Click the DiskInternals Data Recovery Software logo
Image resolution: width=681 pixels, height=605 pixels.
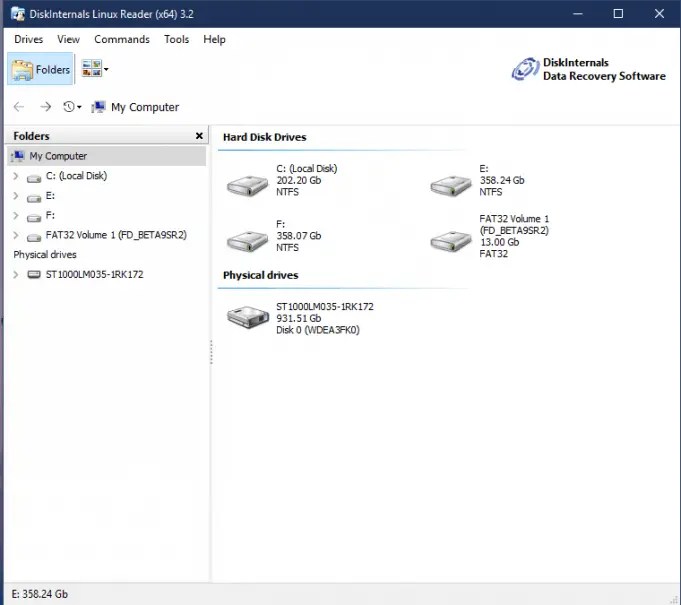[x=589, y=69]
